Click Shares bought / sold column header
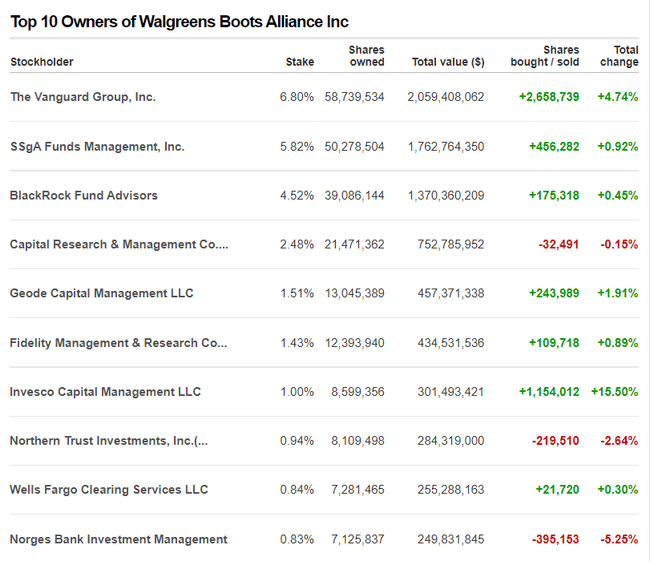The image size is (650, 561). click(546, 56)
